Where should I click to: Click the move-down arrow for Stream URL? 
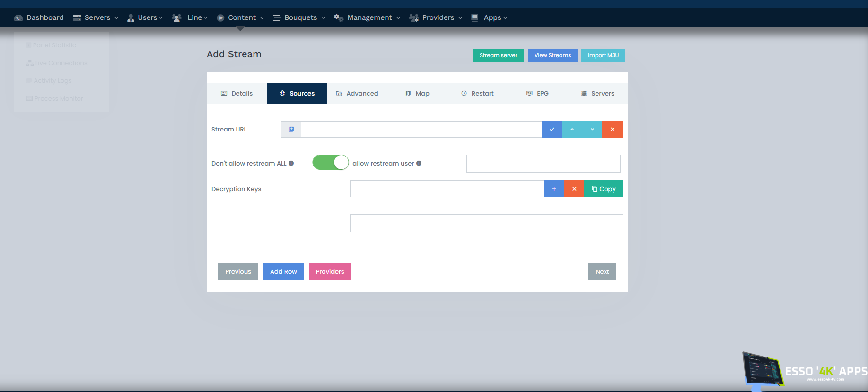592,129
